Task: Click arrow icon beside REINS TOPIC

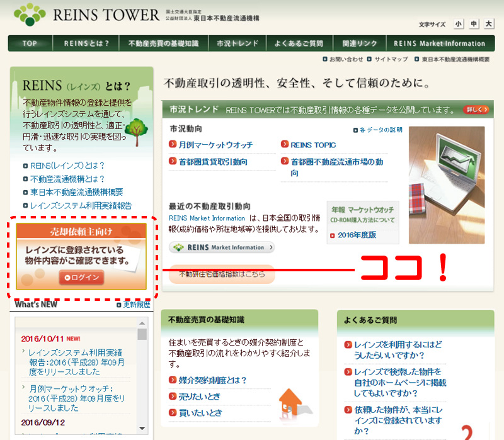Action: [285, 144]
